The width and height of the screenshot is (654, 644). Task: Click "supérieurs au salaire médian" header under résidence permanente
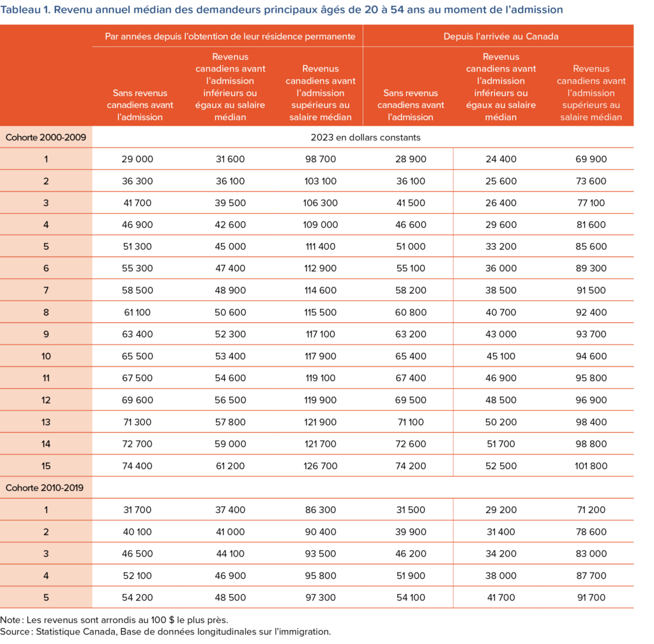point(320,93)
